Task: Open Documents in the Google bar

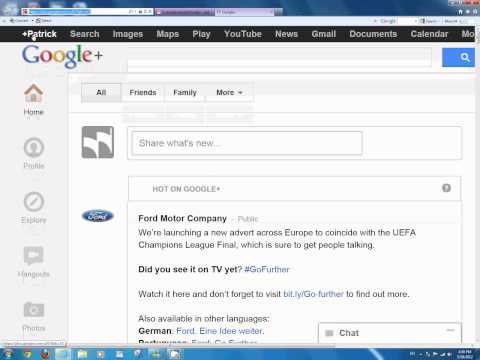Action: click(x=373, y=34)
